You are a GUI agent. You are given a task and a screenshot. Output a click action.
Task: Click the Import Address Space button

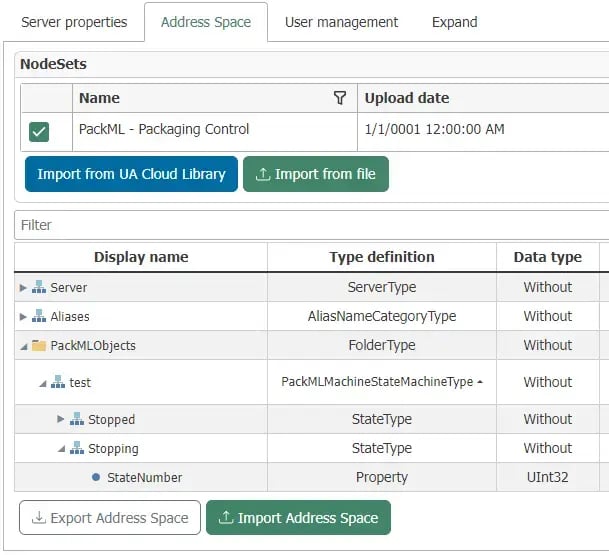click(x=298, y=518)
